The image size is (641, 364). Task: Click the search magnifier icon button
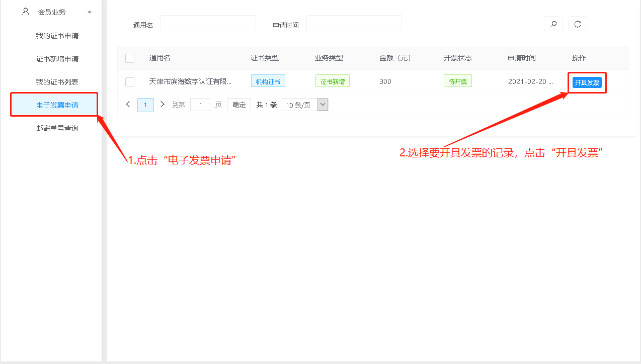coord(553,24)
